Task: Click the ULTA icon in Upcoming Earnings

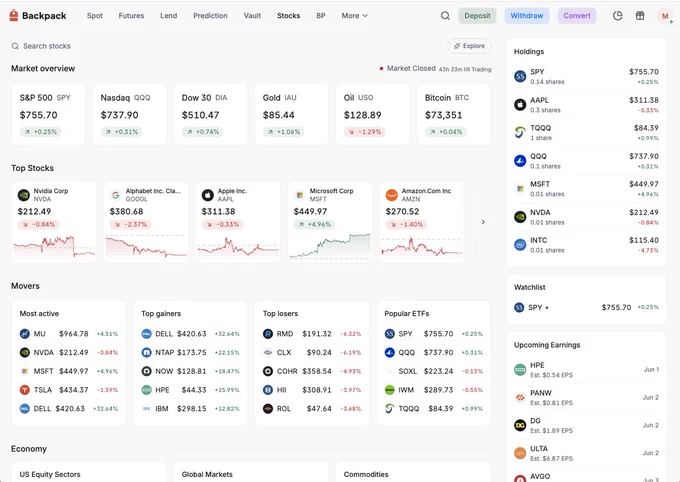Action: click(520, 453)
